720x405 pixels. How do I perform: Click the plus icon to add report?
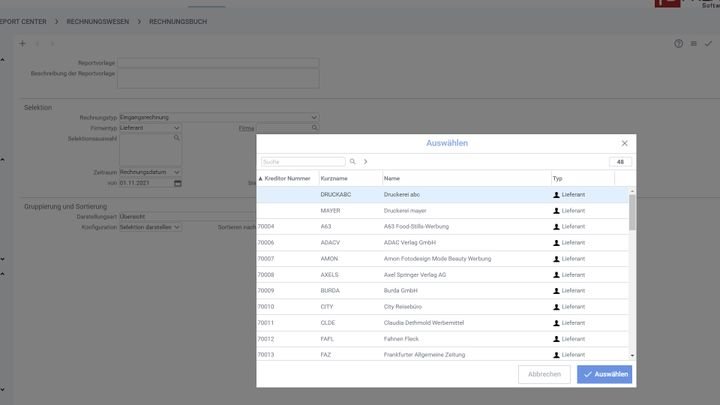[x=22, y=43]
